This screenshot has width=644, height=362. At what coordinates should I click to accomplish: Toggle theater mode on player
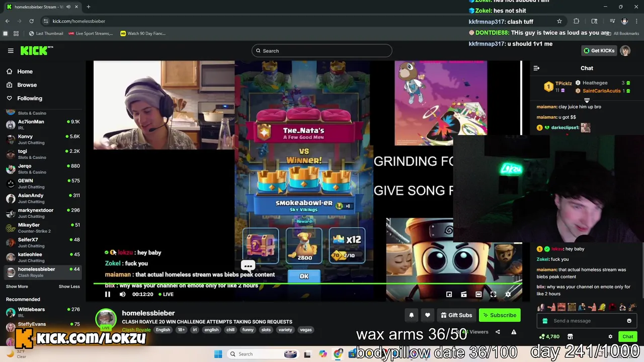(x=478, y=294)
